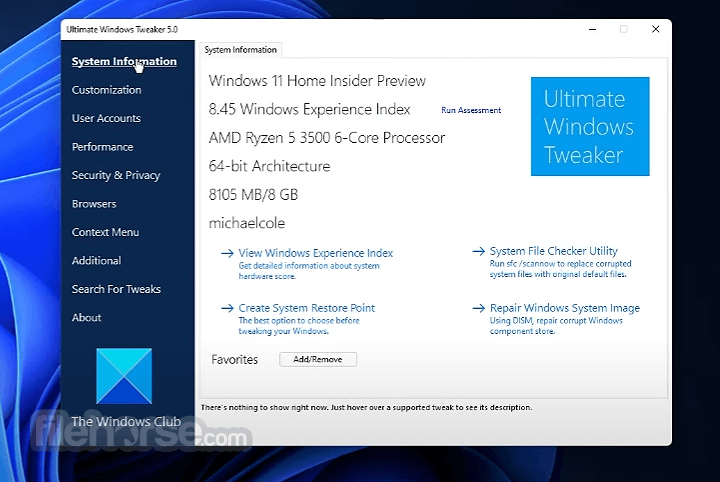The width and height of the screenshot is (720, 482).
Task: Close the Ultimate Windows Tweaker window
Action: pos(656,29)
